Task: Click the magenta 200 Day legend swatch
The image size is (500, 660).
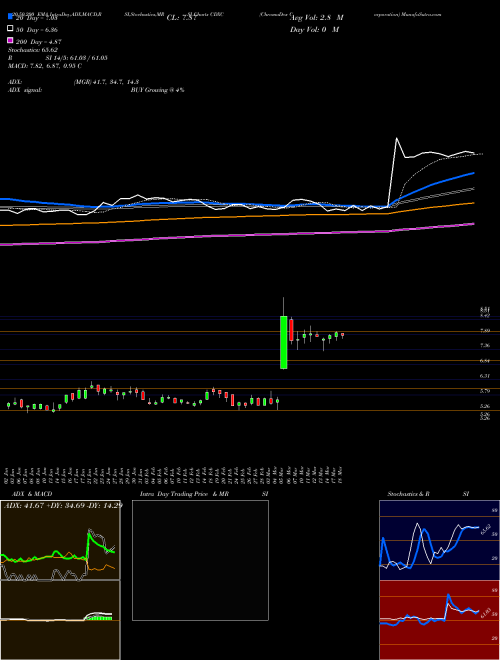Action: 10,41
